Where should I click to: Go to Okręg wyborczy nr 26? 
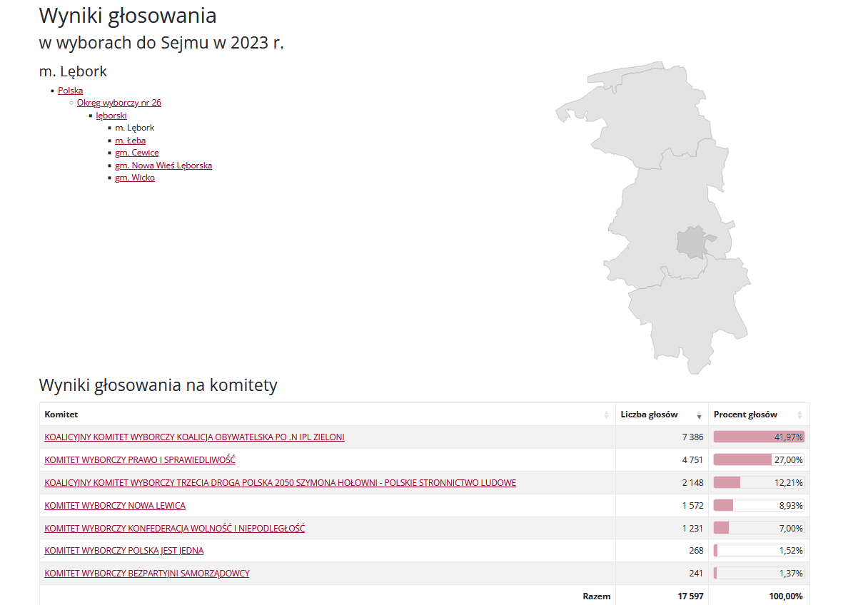118,103
